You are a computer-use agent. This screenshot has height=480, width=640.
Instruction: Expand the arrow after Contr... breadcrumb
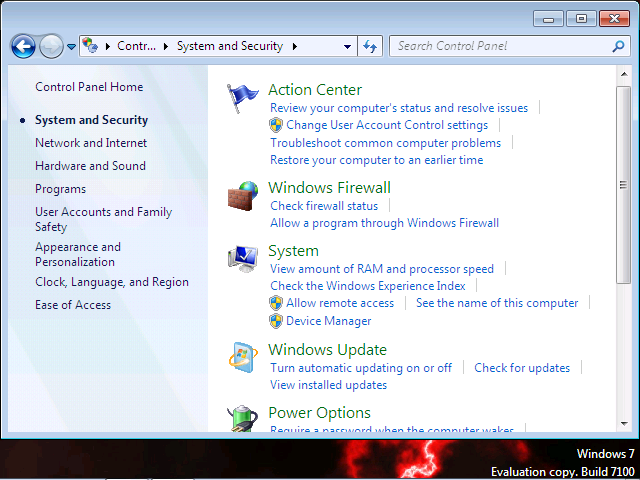click(x=166, y=47)
